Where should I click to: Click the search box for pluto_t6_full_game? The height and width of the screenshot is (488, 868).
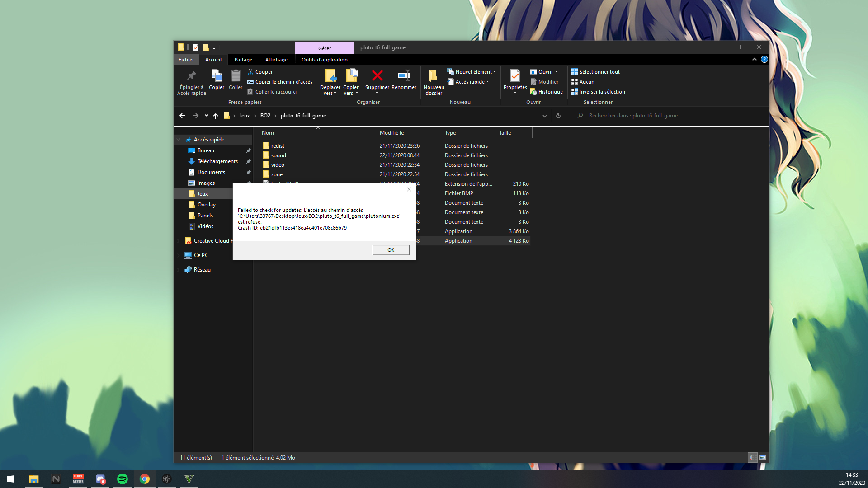click(667, 116)
